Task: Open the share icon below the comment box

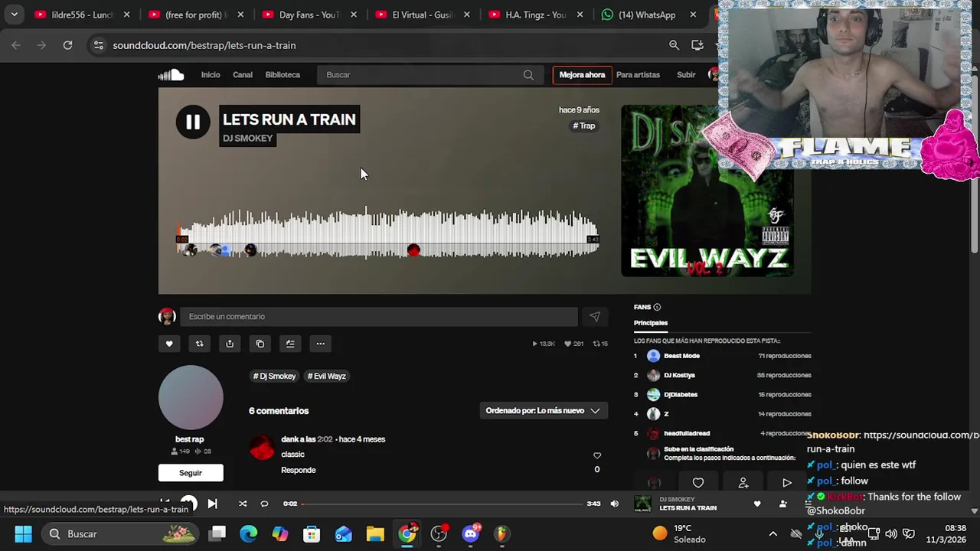Action: (230, 344)
